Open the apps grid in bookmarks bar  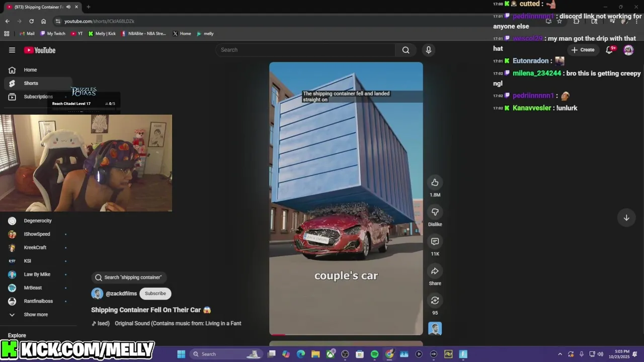pos(7,34)
